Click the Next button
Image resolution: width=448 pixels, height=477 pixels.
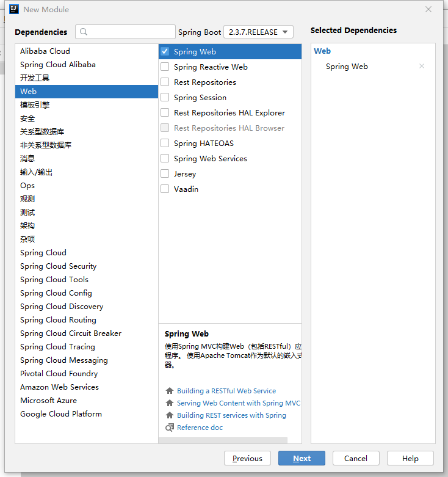[x=302, y=458]
